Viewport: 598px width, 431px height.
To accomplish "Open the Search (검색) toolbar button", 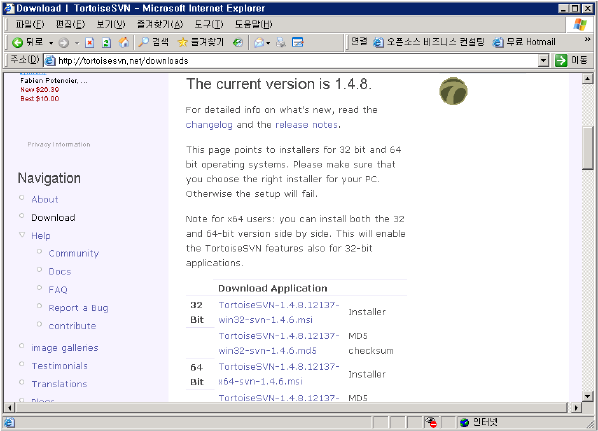I will tap(153, 42).
